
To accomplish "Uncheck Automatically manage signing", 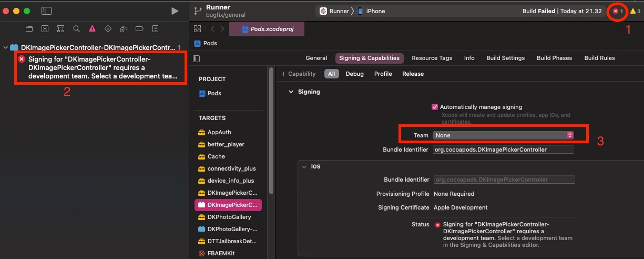I will tap(435, 107).
